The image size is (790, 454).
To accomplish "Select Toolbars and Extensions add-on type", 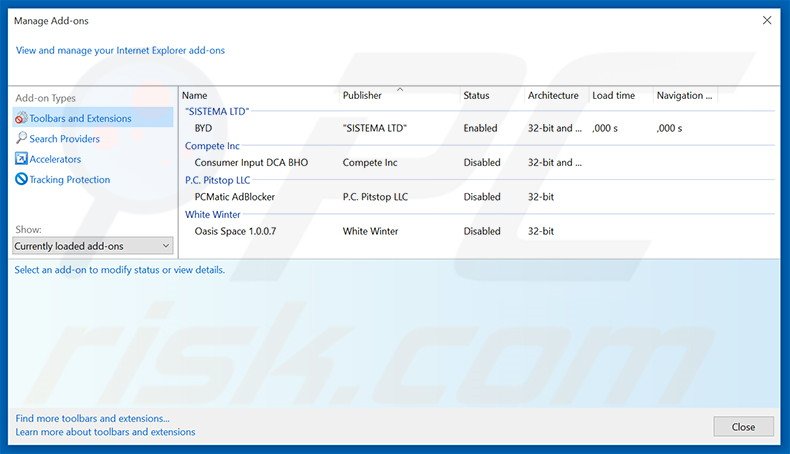I will (x=93, y=118).
